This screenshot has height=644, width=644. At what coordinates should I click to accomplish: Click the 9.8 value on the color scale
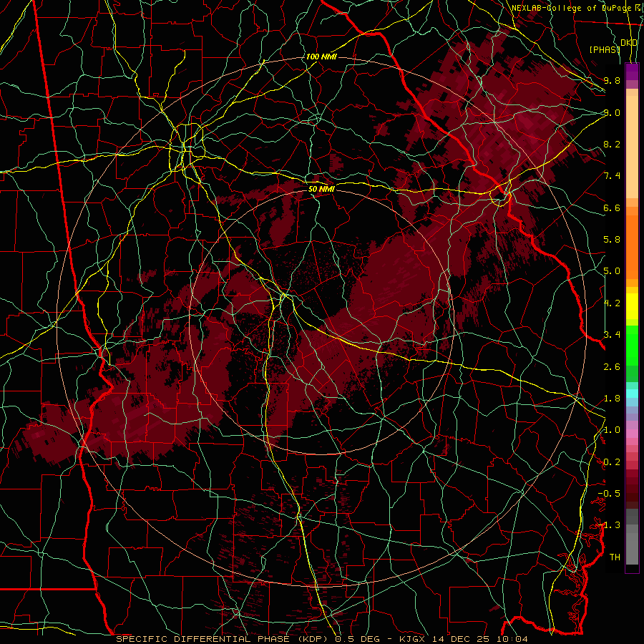[612, 80]
